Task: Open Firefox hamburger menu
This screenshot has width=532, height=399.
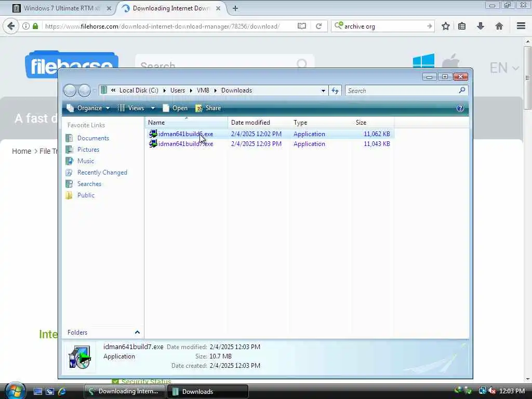Action: 521,26
